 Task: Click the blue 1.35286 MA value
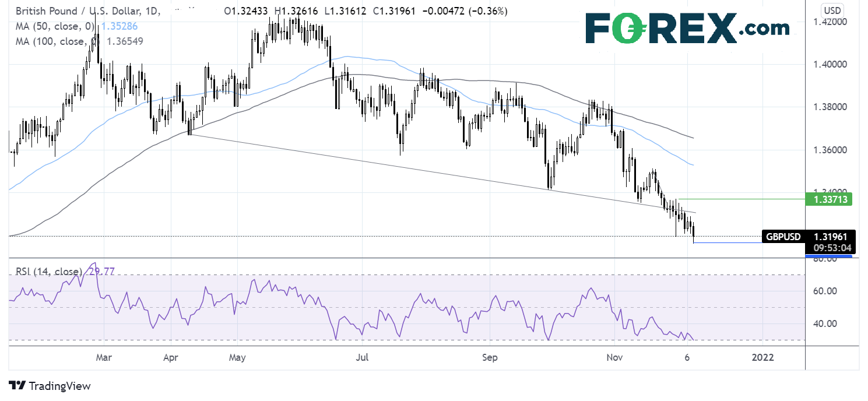pyautogui.click(x=124, y=27)
